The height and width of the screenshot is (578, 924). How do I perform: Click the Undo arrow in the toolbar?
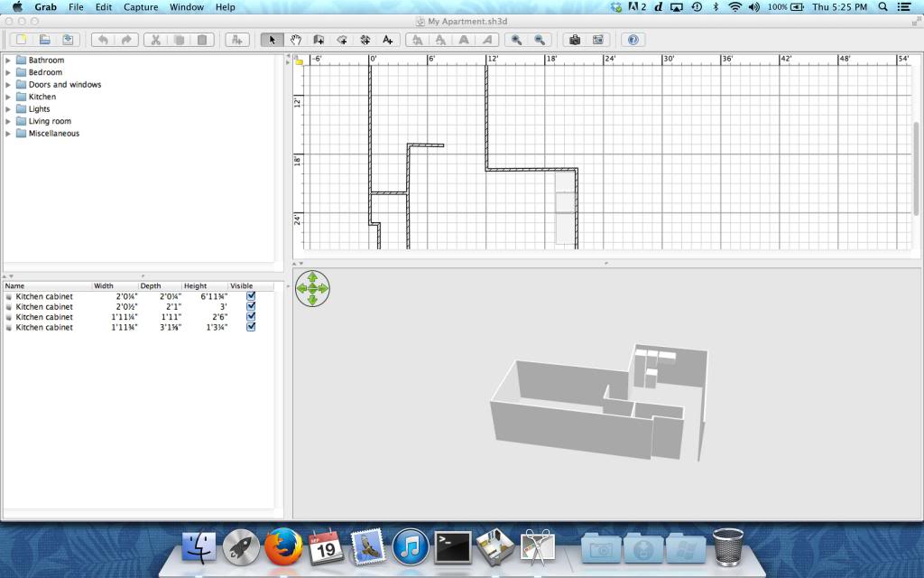(x=104, y=39)
